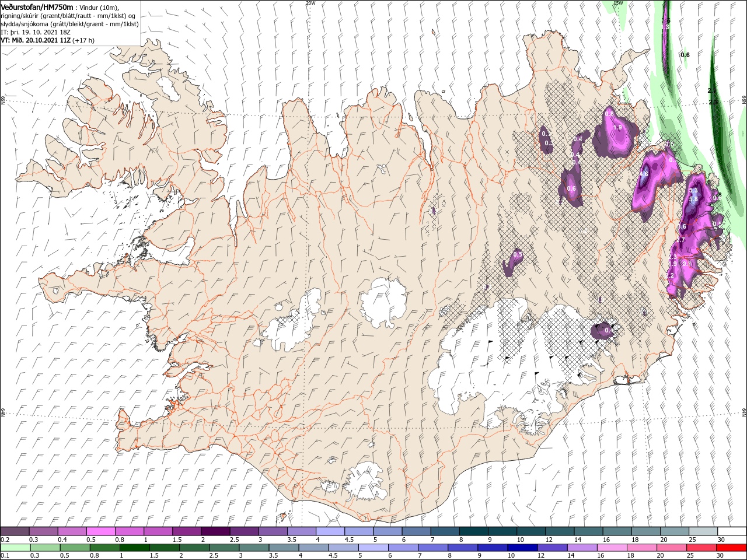
Task: Select the crimson 25 swatch in lower legend
Action: click(x=701, y=548)
